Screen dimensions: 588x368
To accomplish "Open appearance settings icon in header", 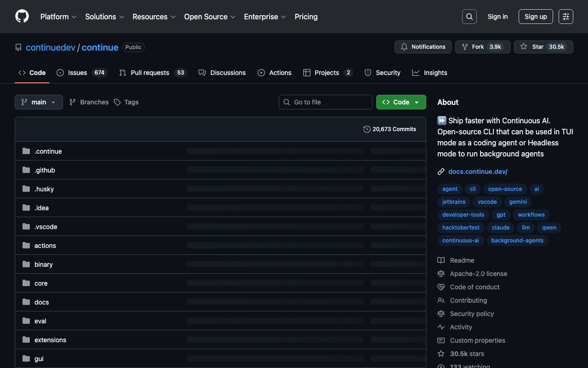I will pyautogui.click(x=565, y=17).
